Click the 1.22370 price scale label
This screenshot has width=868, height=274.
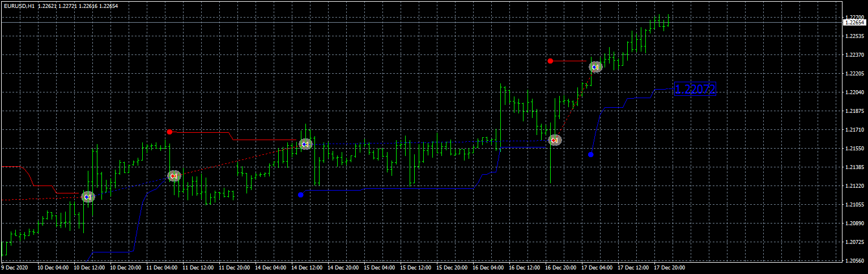[854, 54]
